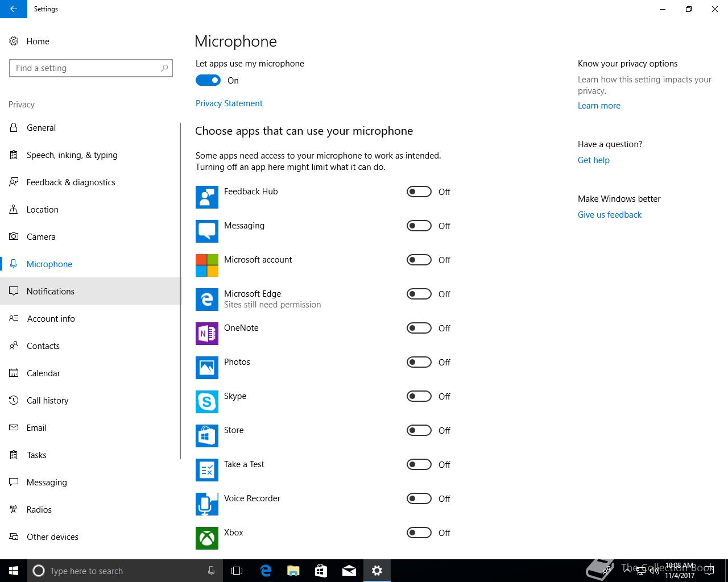This screenshot has width=728, height=582.
Task: Enable microphone for Photos
Action: tap(419, 363)
